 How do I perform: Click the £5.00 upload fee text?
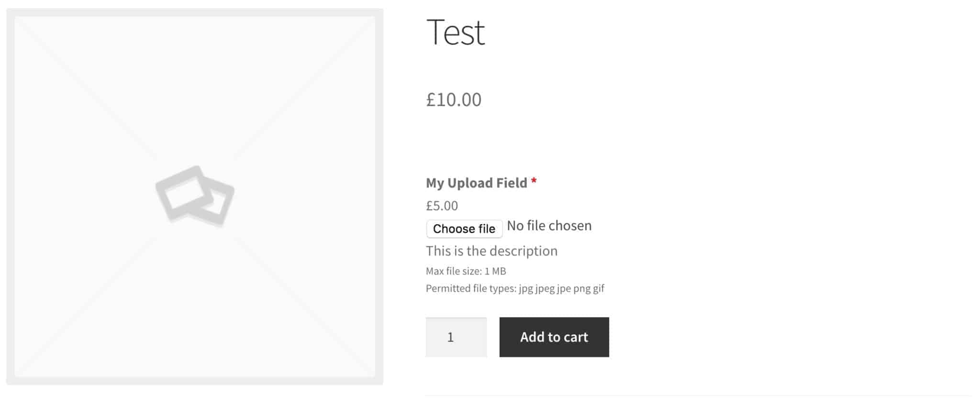[x=441, y=206]
